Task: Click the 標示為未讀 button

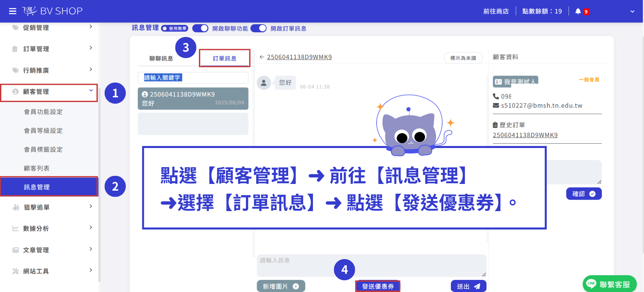Action: pyautogui.click(x=463, y=58)
